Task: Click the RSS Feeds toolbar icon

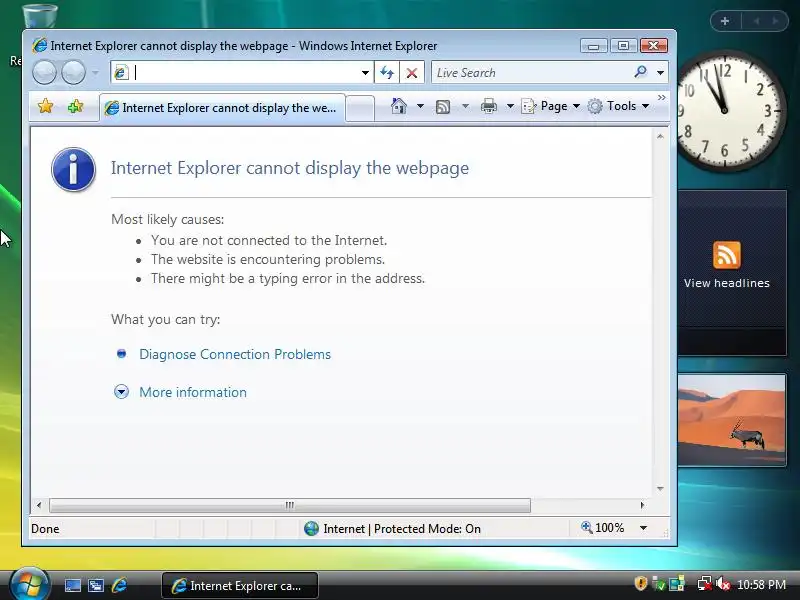Action: (x=442, y=106)
